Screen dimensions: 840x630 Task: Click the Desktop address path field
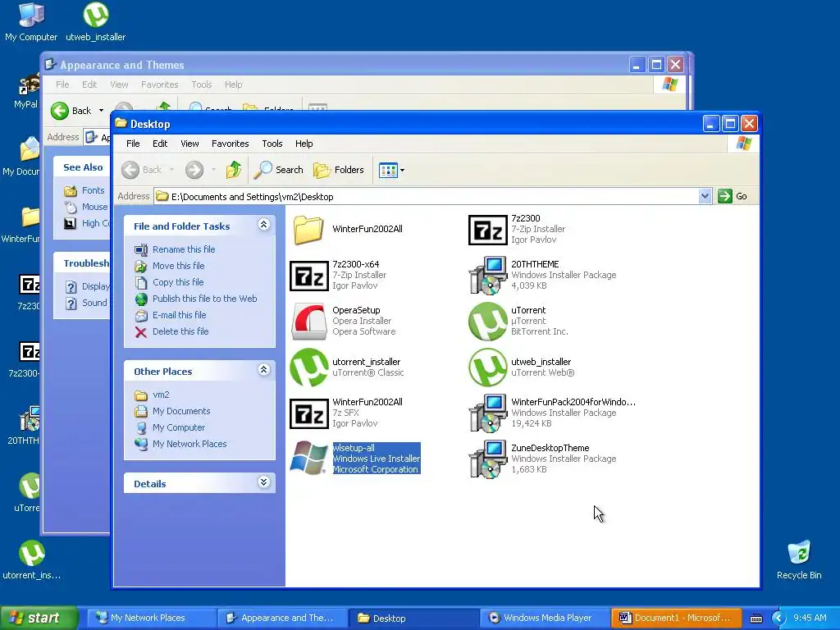427,197
